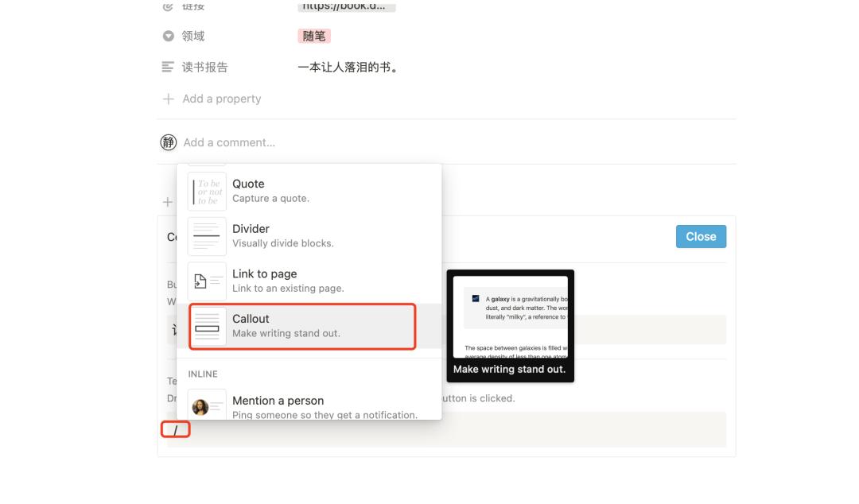Click the Callout block icon
This screenshot has width=859, height=504.
pyautogui.click(x=207, y=325)
